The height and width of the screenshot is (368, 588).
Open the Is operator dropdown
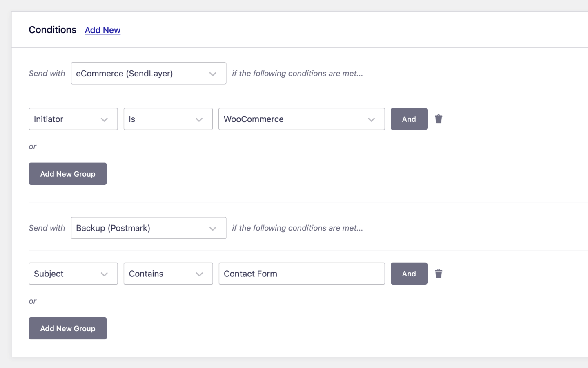pos(168,119)
